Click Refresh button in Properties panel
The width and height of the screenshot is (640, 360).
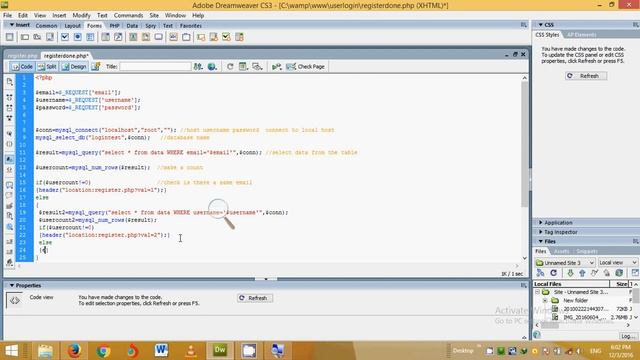(x=255, y=298)
